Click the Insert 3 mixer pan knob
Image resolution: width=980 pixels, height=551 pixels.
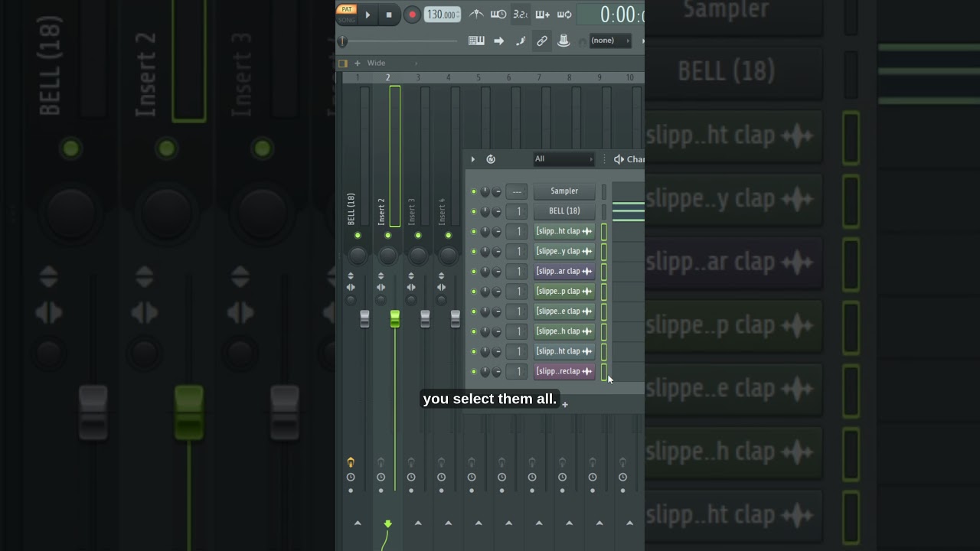418,255
